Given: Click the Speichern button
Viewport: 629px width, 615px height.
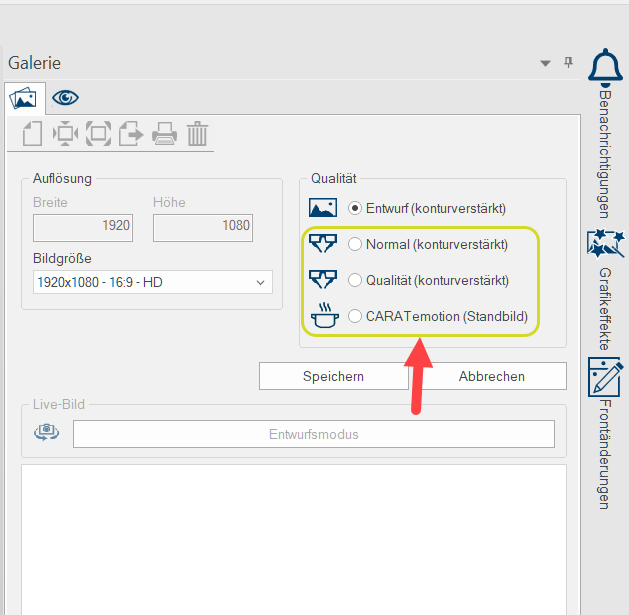Looking at the screenshot, I should click(x=333, y=376).
